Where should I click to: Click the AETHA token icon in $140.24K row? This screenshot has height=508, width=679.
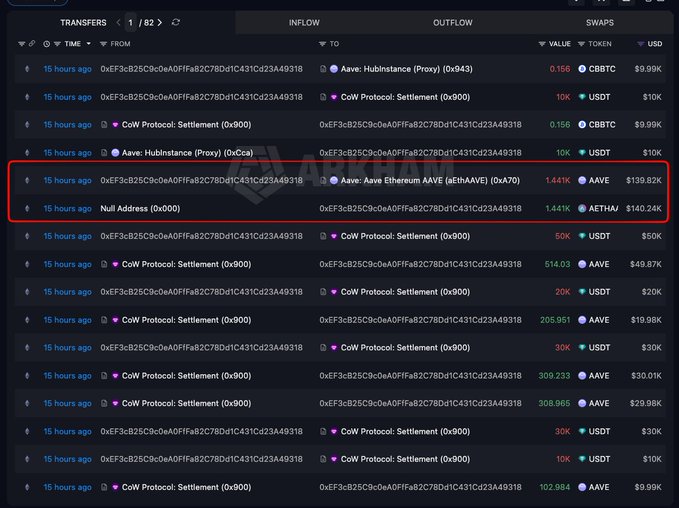(582, 208)
